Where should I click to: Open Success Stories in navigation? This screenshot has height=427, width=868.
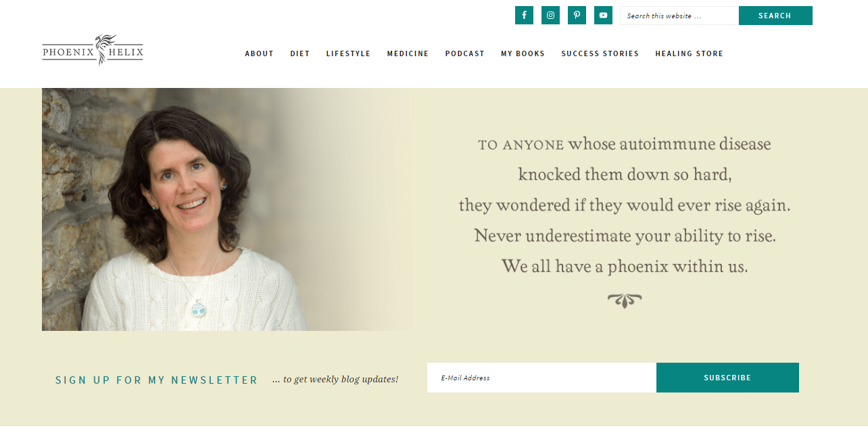pos(600,53)
